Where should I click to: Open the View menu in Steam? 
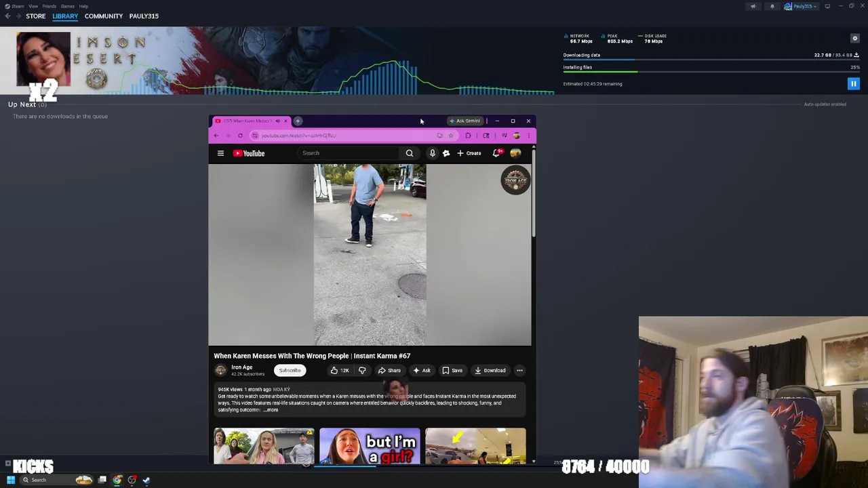point(33,6)
